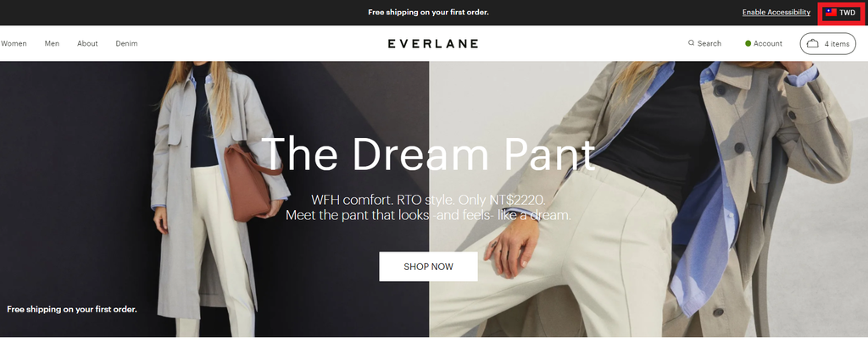868x342 pixels.
Task: Click the green account status dot
Action: [748, 44]
